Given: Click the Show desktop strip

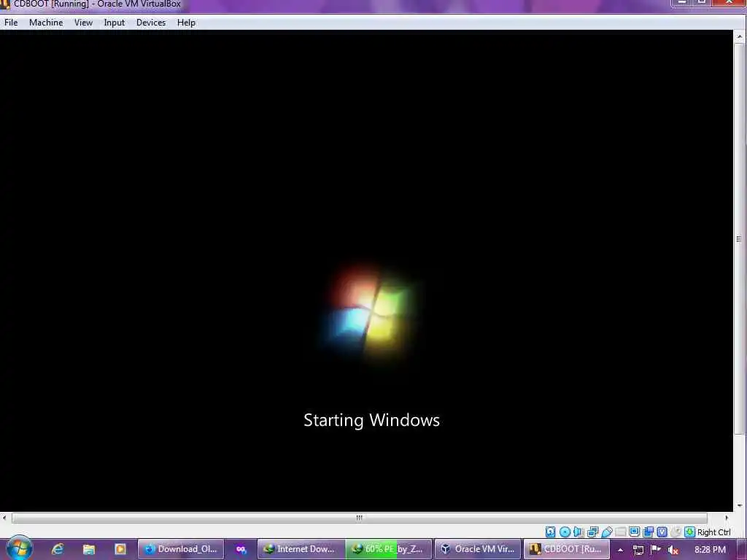Looking at the screenshot, I should coord(742,549).
